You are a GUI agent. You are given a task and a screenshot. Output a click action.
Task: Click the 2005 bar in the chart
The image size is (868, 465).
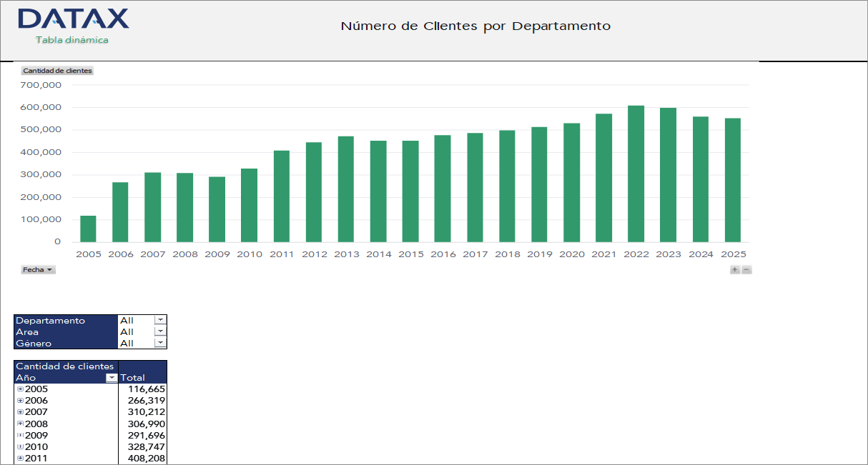(x=89, y=229)
